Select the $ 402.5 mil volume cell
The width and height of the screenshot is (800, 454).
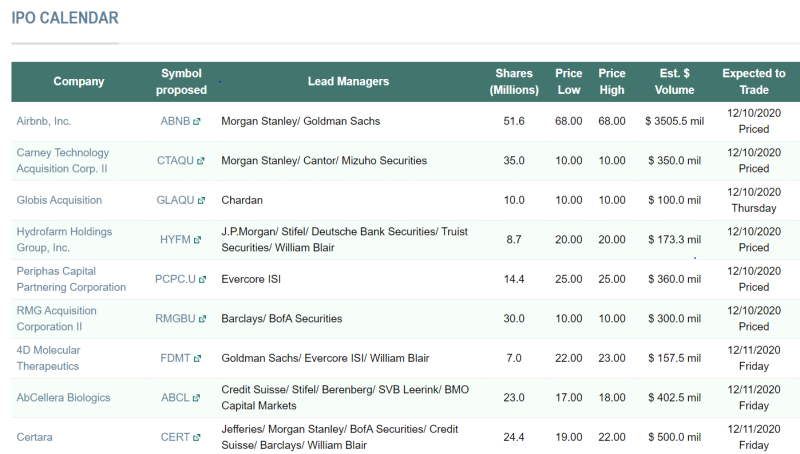[x=674, y=398]
